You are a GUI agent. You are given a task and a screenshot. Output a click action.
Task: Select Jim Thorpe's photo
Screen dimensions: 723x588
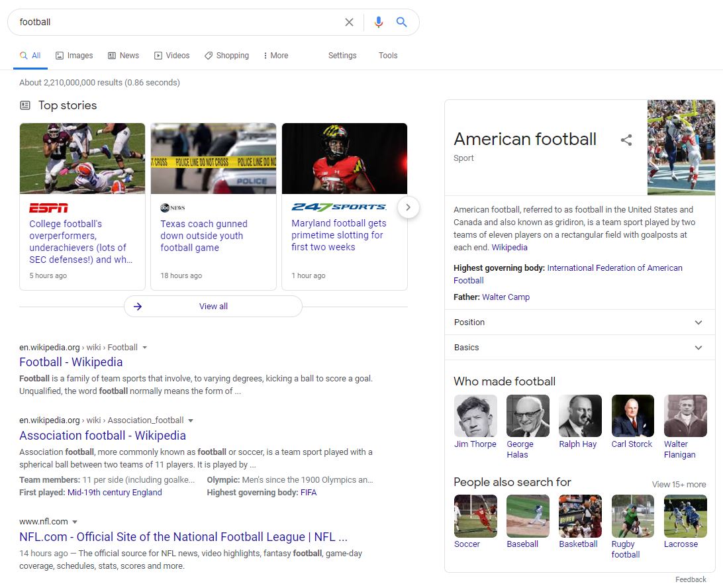[x=475, y=416]
